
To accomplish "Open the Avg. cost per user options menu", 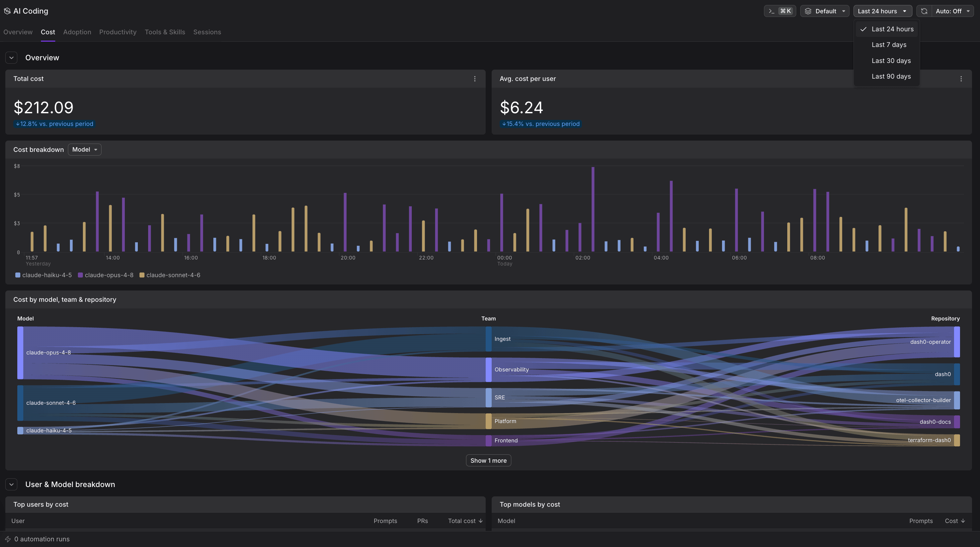I will coord(961,79).
